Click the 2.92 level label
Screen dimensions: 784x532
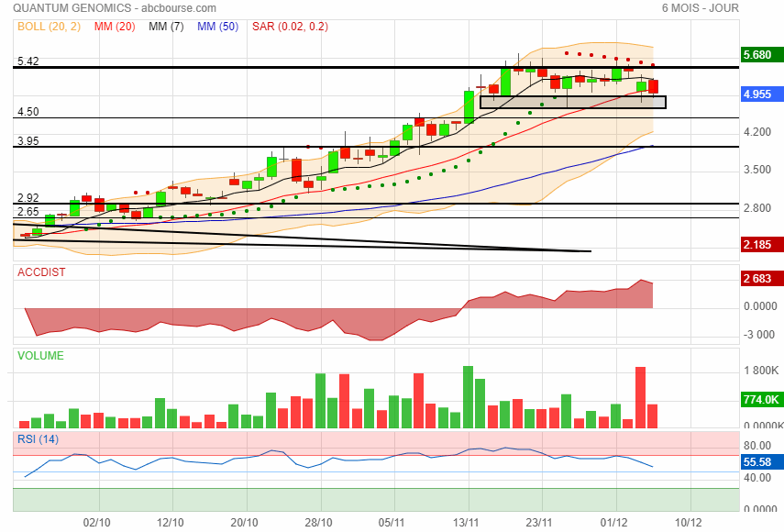click(28, 197)
